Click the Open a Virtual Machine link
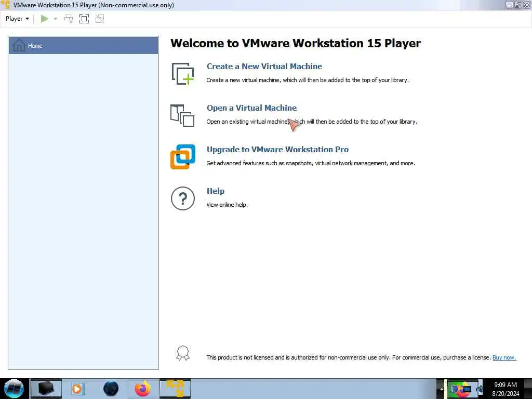The image size is (532, 399). coord(252,108)
